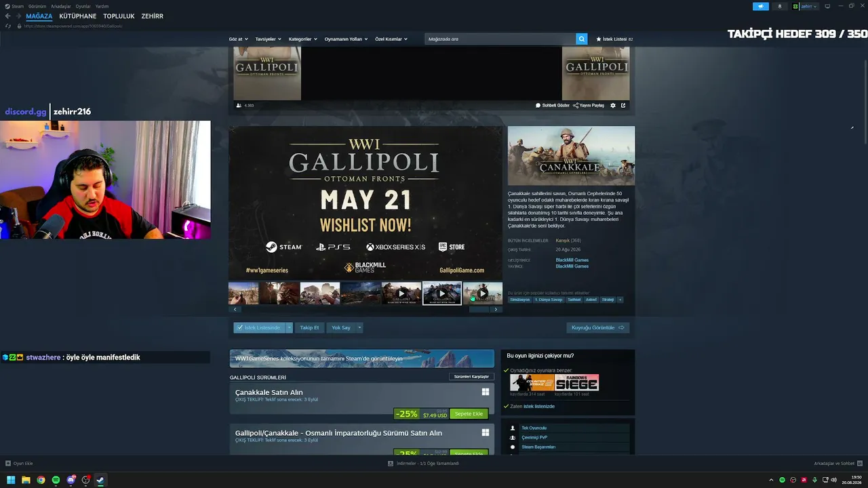Click the Steam logo menu icon
Viewport: 868px width, 488px height.
click(x=8, y=6)
